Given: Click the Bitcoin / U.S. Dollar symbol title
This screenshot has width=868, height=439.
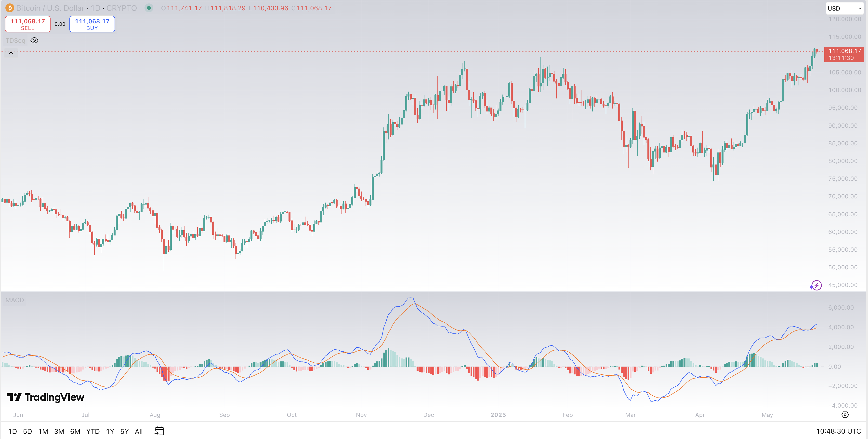Looking at the screenshot, I should [x=50, y=8].
